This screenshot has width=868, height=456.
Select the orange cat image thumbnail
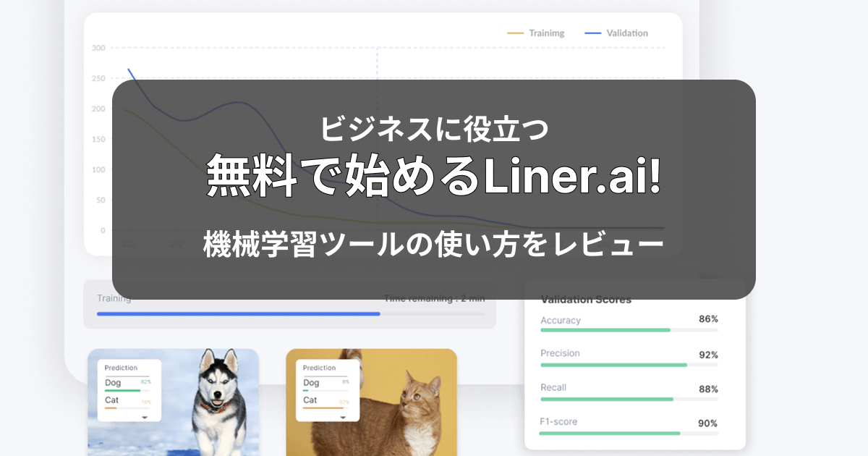click(x=371, y=402)
